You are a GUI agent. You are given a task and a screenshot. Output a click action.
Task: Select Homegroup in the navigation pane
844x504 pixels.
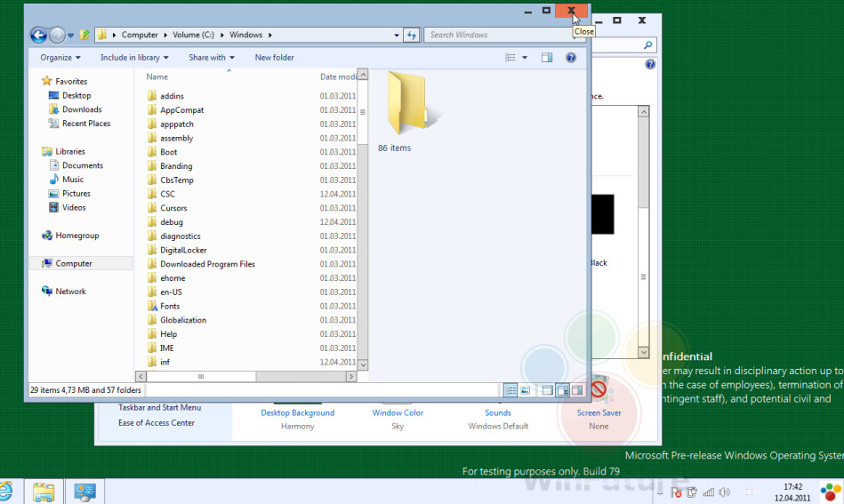click(70, 235)
